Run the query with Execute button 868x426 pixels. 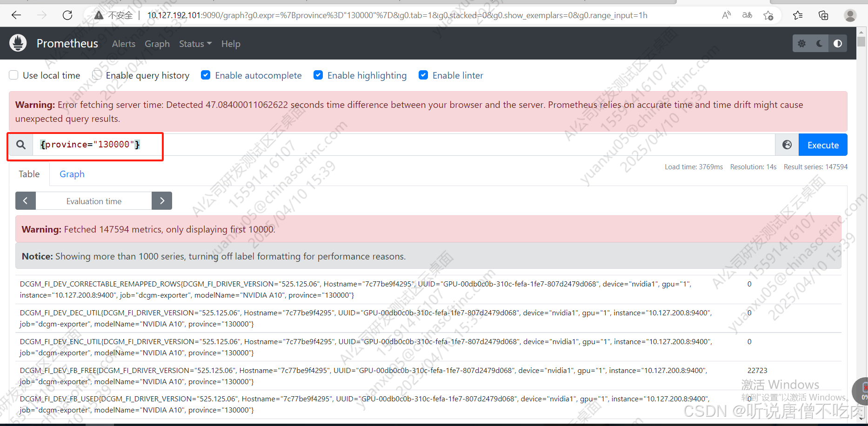[x=823, y=145]
